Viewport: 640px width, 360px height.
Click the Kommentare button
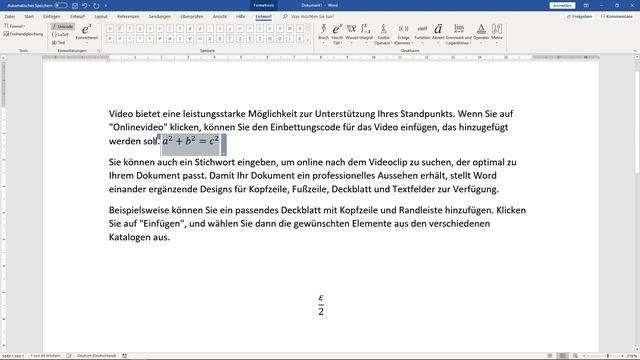pyautogui.click(x=617, y=16)
